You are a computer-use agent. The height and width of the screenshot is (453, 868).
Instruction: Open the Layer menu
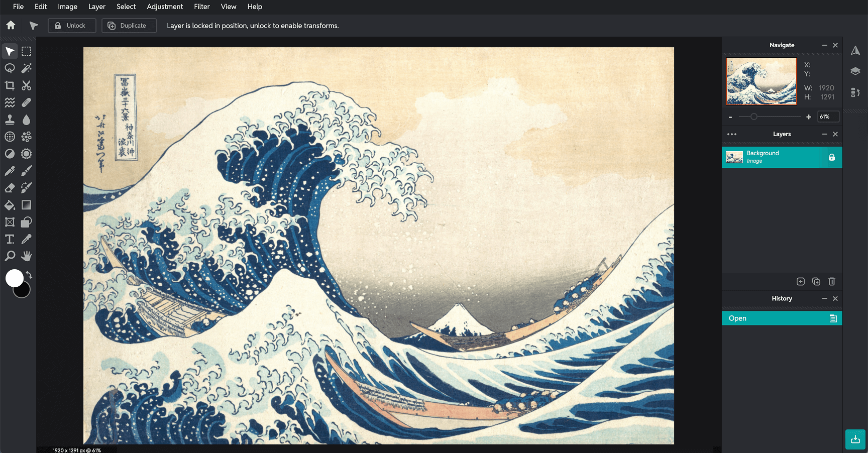pos(97,7)
